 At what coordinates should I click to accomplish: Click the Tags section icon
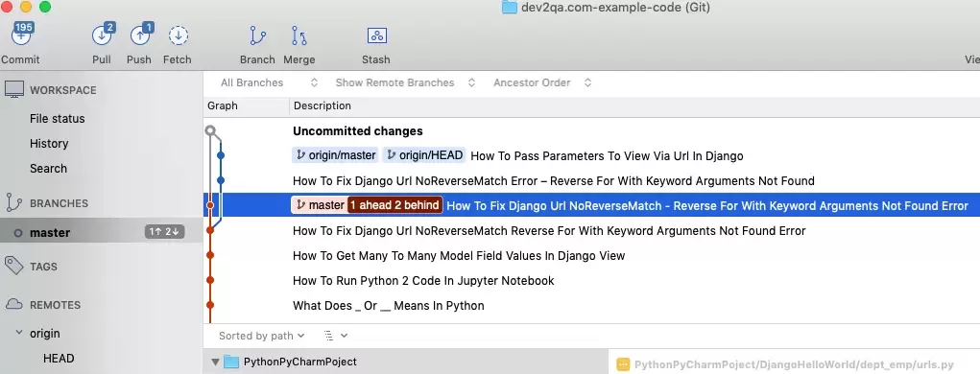pos(13,267)
